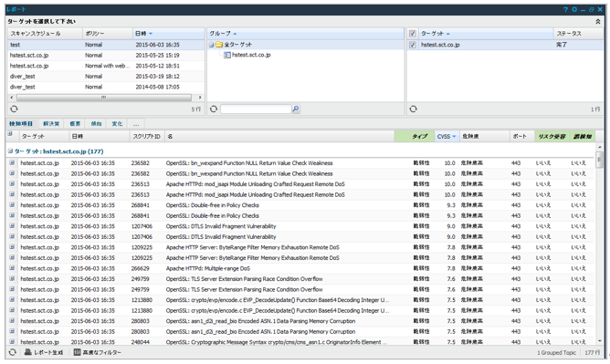Sort by グループ column header

tap(305, 34)
